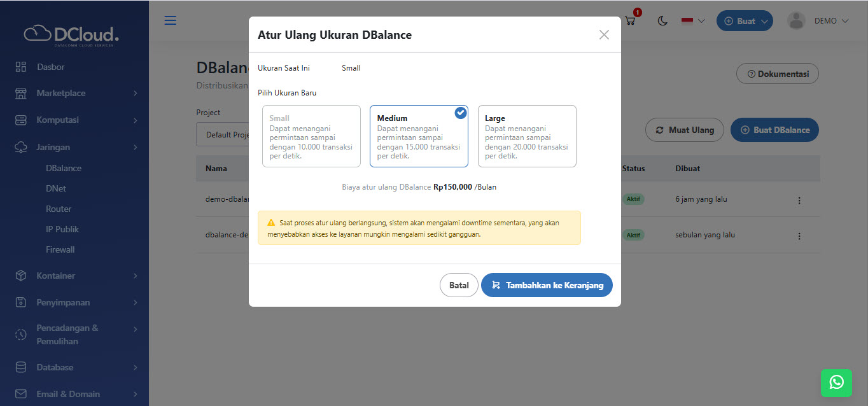The height and width of the screenshot is (406, 868).
Task: Toggle dark mode moon icon
Action: (x=662, y=21)
